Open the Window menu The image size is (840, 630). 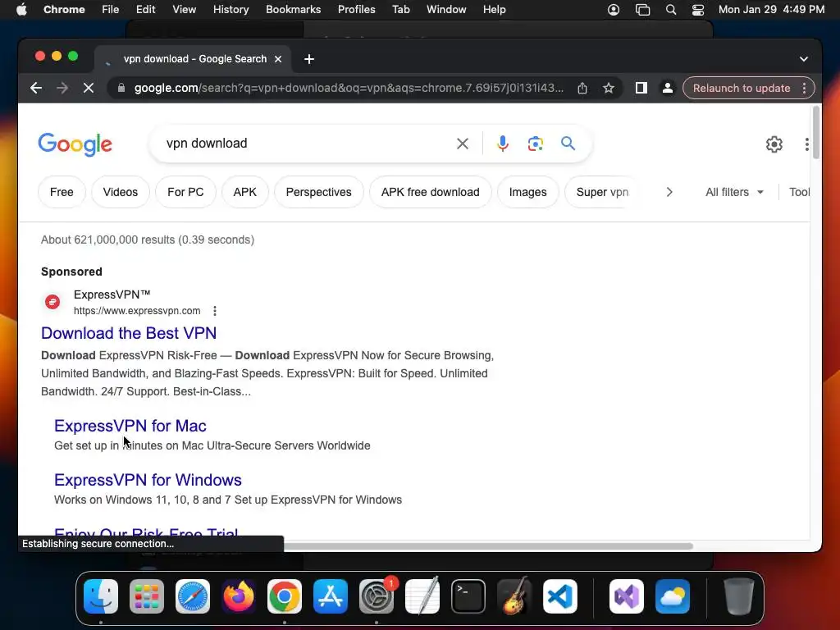[x=446, y=10]
